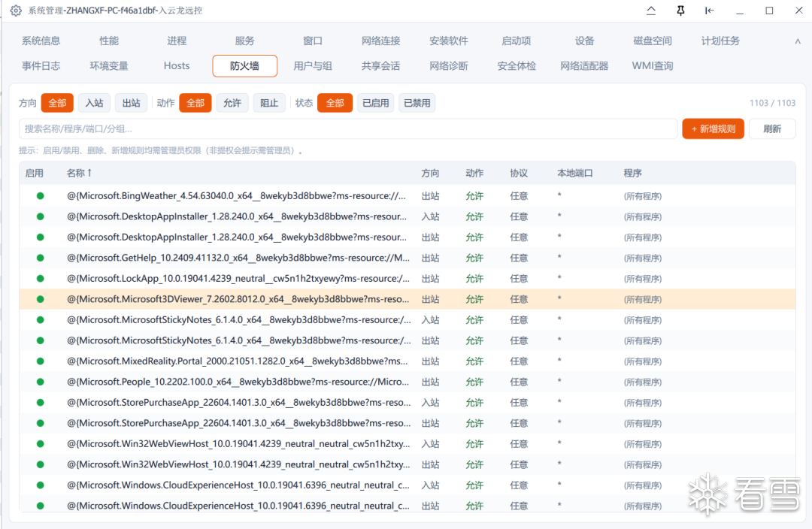Select the 防火墙 tab
The height and width of the screenshot is (529, 812).
[244, 65]
